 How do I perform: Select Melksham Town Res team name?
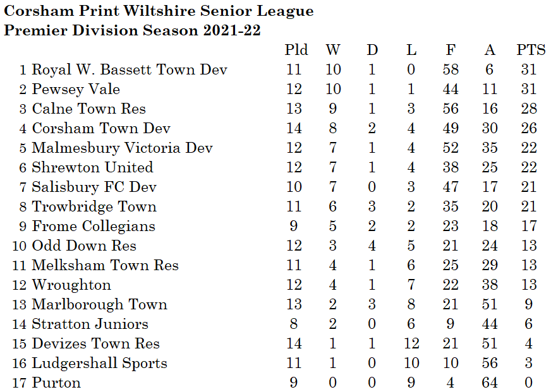tap(106, 265)
